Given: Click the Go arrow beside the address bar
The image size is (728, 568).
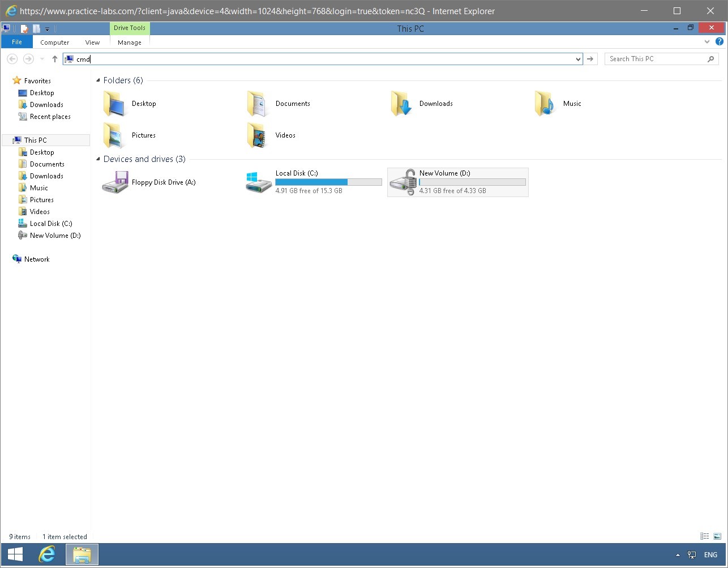Looking at the screenshot, I should [590, 59].
